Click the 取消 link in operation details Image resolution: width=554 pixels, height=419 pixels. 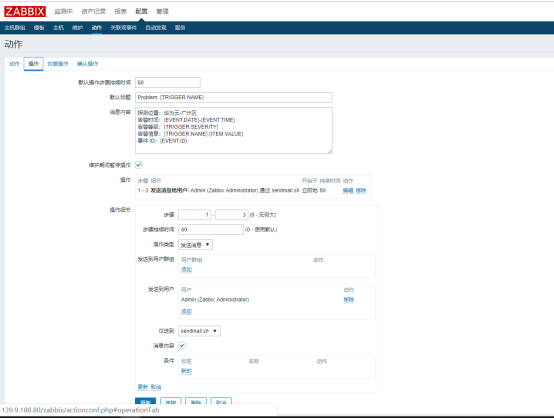(156, 387)
